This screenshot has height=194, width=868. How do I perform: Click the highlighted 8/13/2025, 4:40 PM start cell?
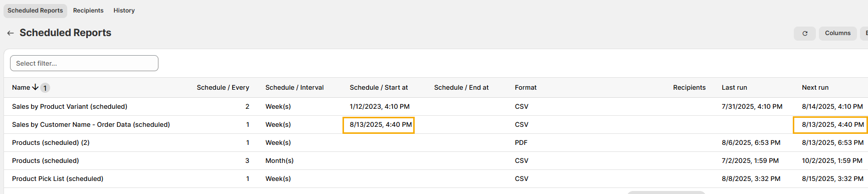click(379, 125)
